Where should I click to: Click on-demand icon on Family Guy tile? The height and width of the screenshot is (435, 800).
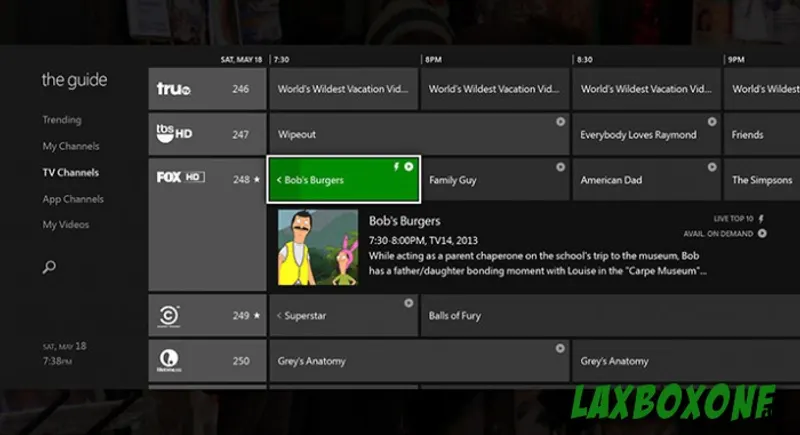560,167
